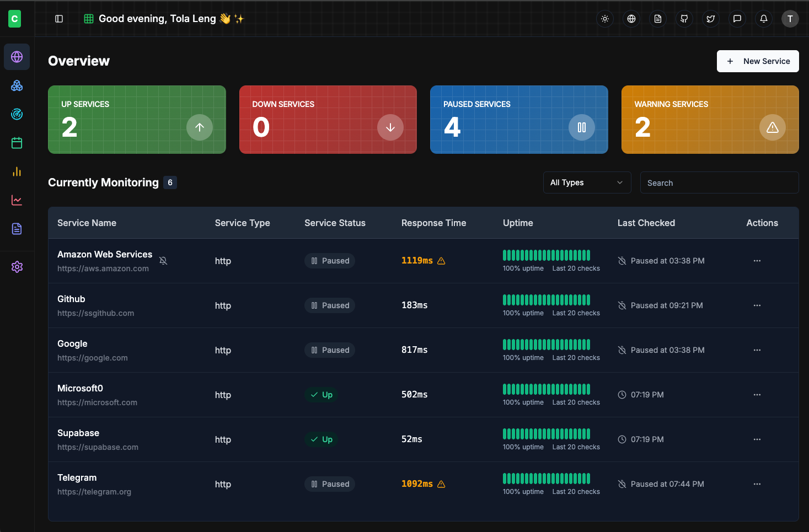
Task: Open the Supabase service link
Action: coord(98,447)
